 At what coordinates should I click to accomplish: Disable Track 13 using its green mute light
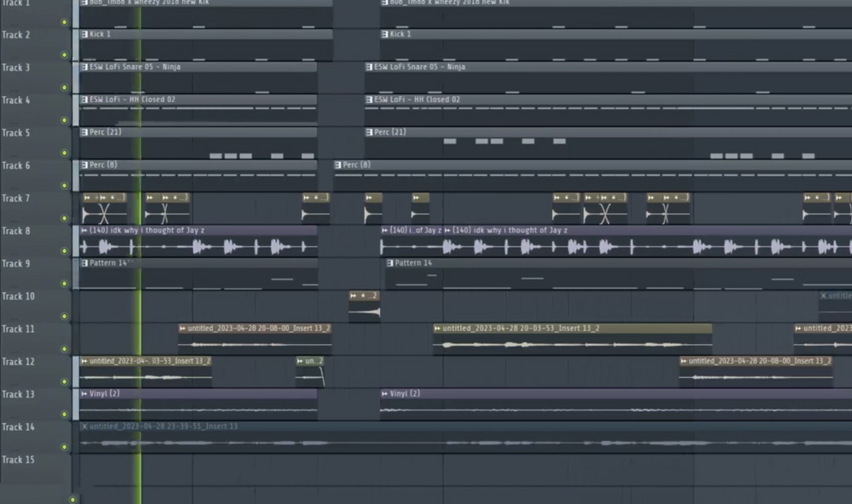pyautogui.click(x=65, y=414)
